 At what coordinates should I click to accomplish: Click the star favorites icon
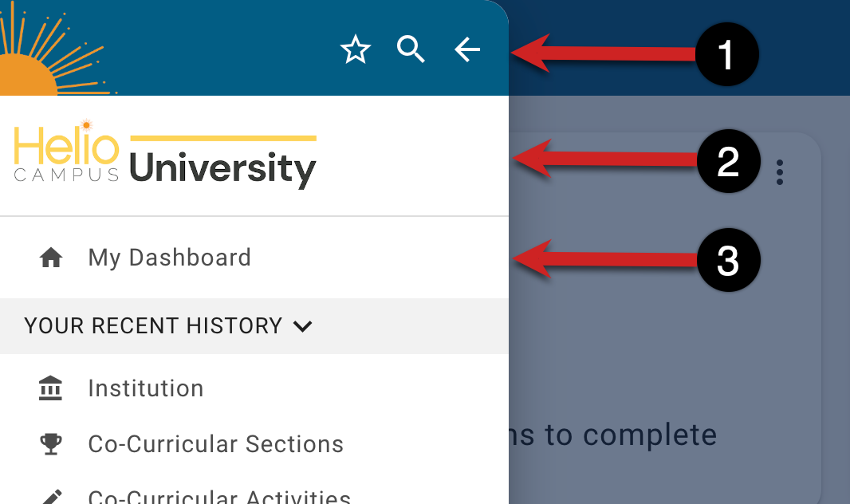pyautogui.click(x=356, y=50)
